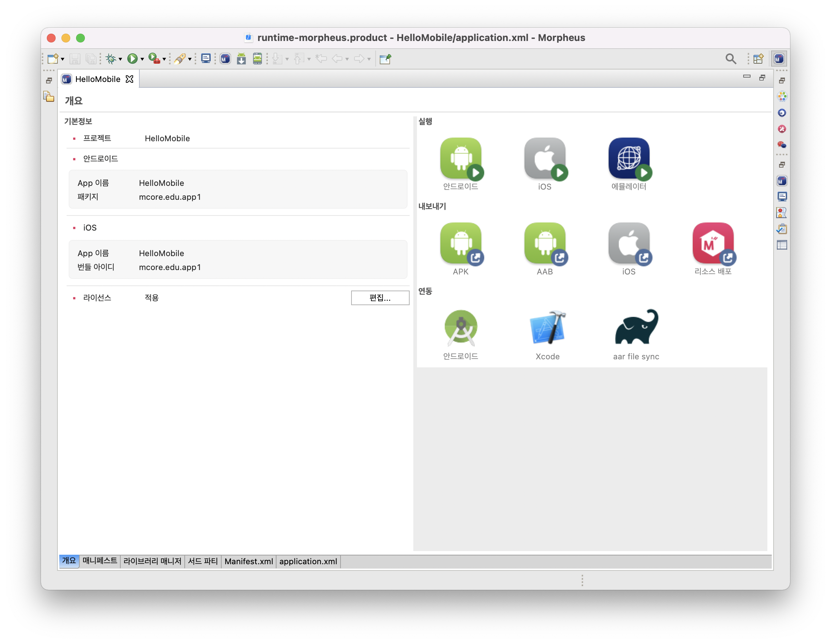Click the Open Perspective icon
Screen dimensions: 831x644
click(x=758, y=59)
